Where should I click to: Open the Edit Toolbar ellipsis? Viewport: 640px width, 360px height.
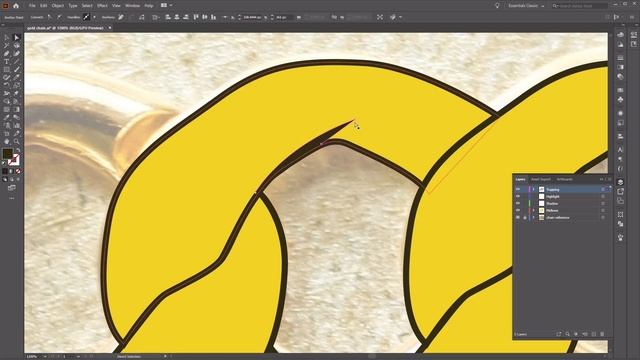(x=11, y=198)
